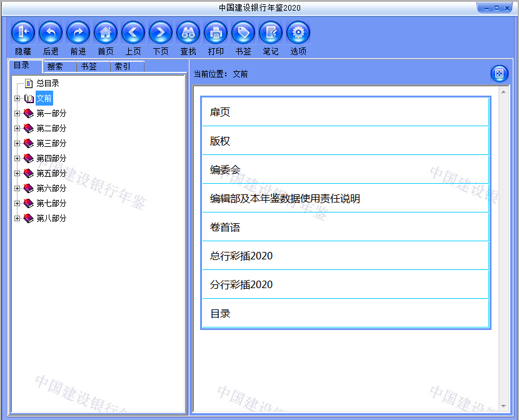Select the highlighted 文前 tree label

44,99
